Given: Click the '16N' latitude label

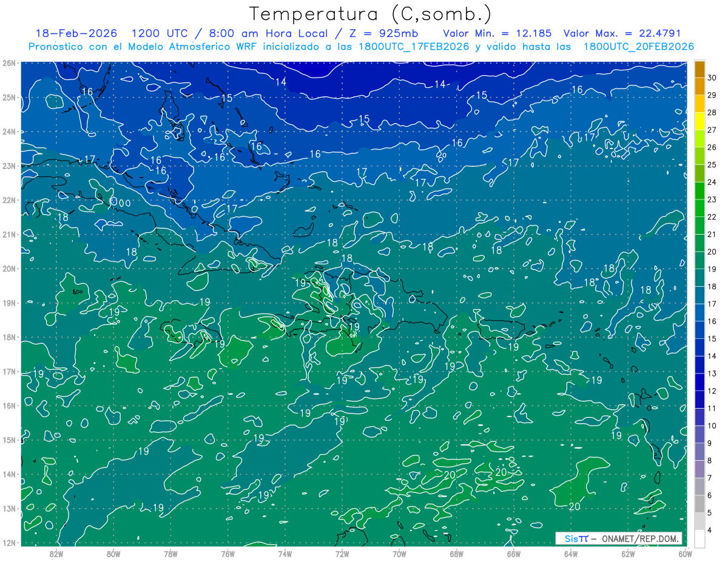Looking at the screenshot, I should tap(9, 406).
